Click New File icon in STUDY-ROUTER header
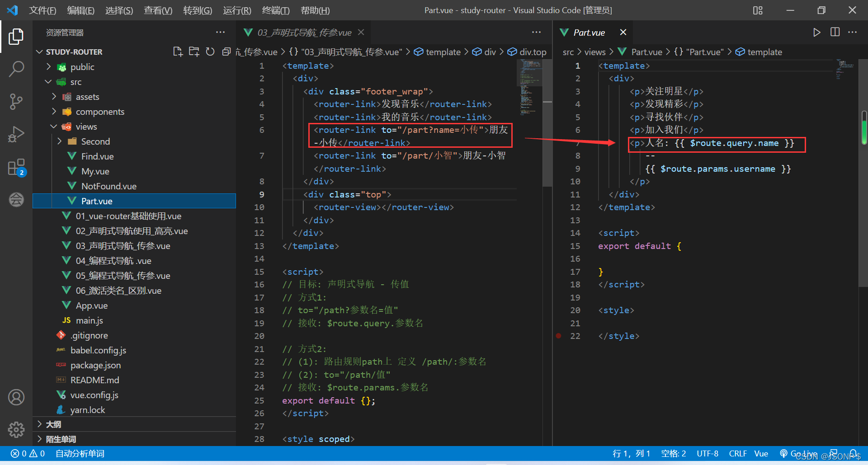This screenshot has width=868, height=465. click(178, 52)
